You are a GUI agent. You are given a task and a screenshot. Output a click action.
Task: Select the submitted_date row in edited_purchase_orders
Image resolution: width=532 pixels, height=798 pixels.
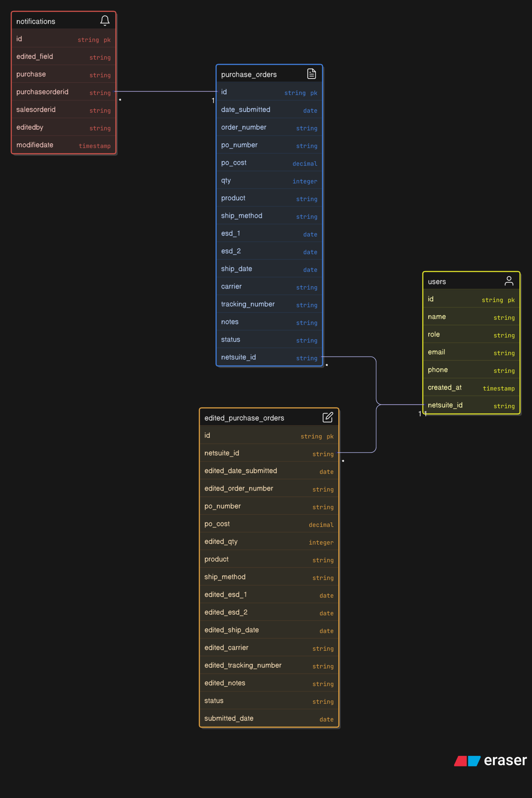tap(269, 718)
